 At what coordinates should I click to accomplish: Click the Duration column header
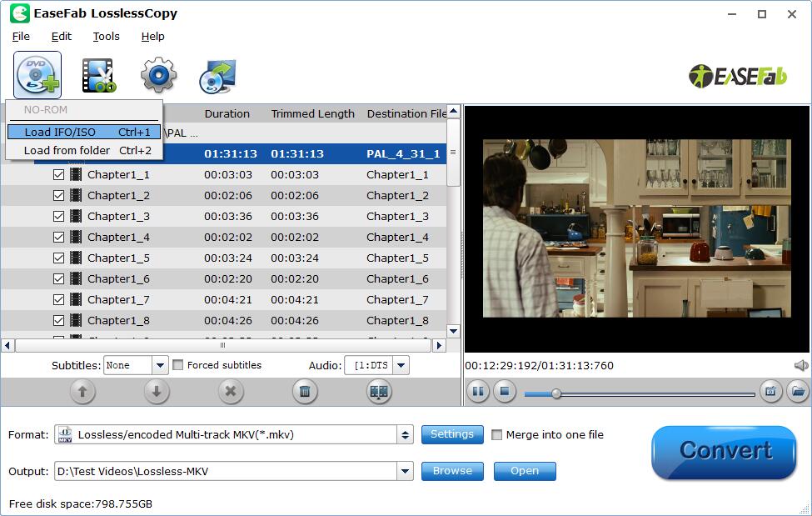pos(227,113)
